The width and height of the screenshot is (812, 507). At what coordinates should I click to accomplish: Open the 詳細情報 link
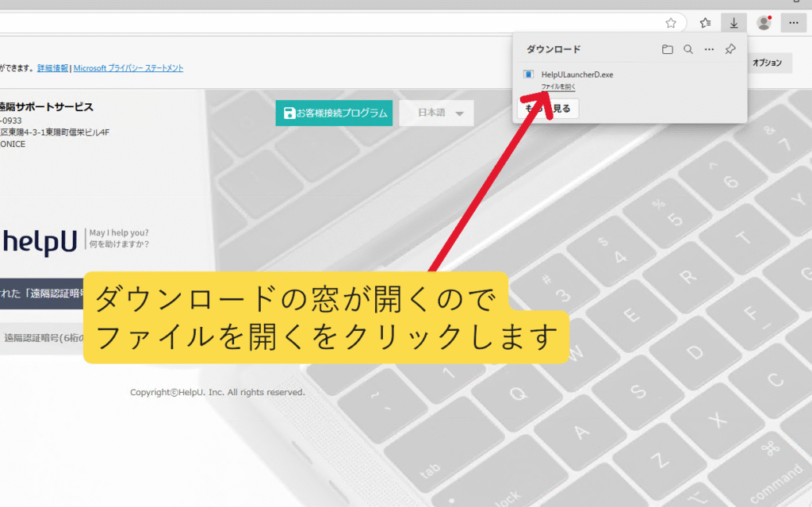pos(52,68)
